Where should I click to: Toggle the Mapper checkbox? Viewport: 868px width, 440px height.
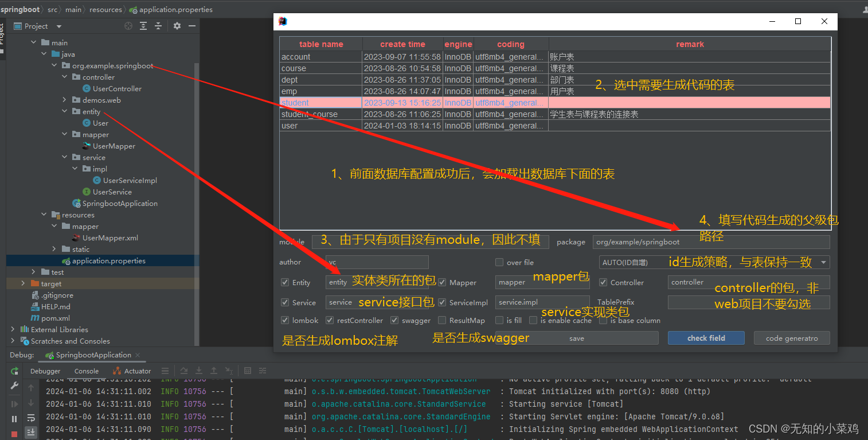(442, 282)
